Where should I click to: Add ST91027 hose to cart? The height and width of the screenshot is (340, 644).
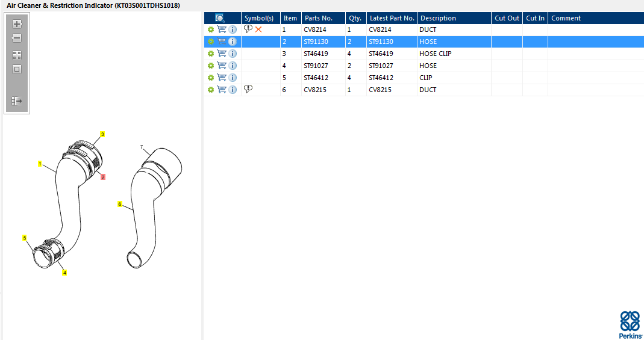222,66
